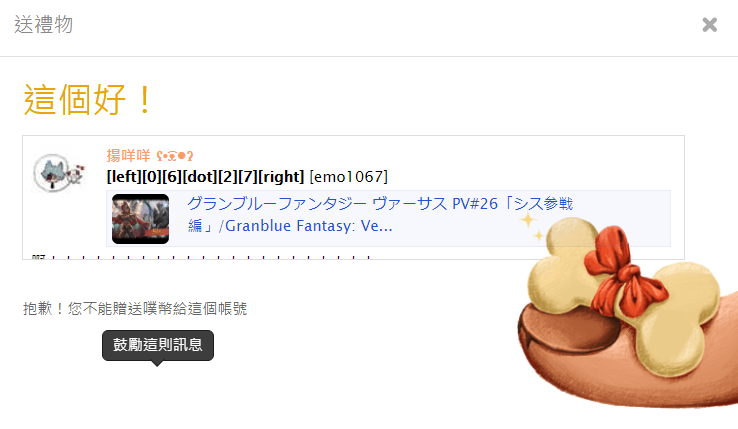Close the 送禮物 dialog with the X

pos(709,24)
